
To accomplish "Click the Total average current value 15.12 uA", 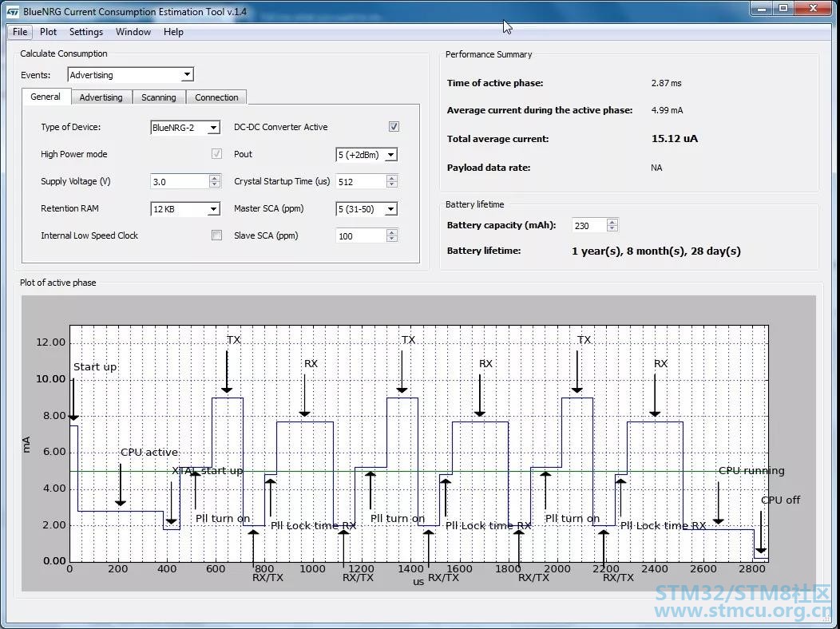I will (x=675, y=139).
